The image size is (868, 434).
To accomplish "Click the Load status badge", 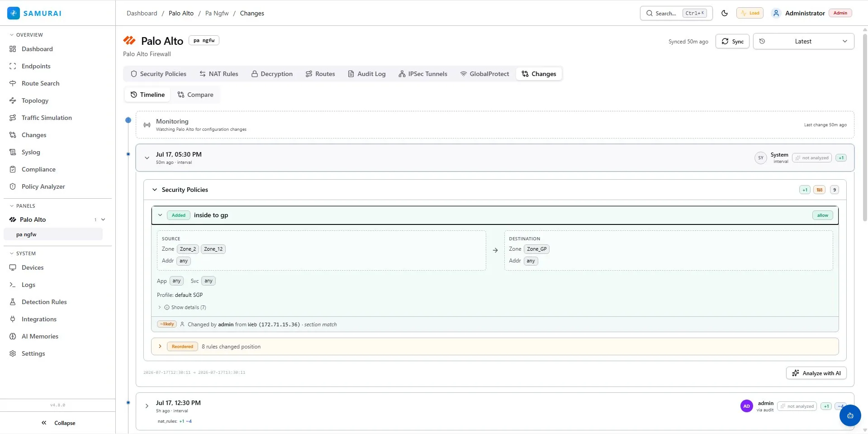I will [x=750, y=13].
